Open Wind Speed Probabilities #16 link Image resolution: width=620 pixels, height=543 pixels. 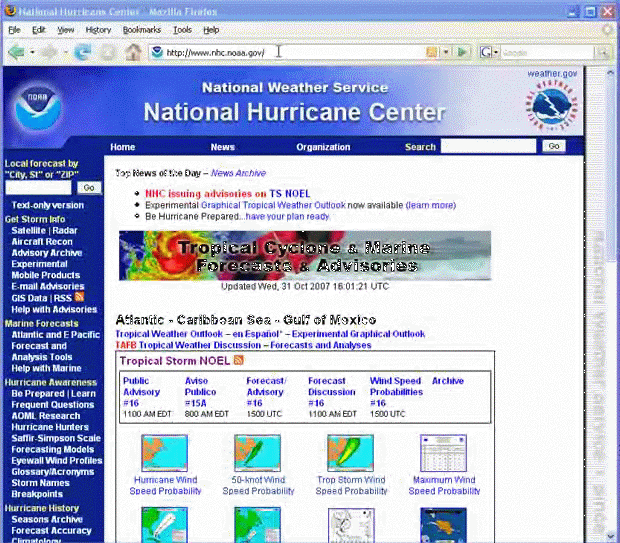click(x=396, y=392)
